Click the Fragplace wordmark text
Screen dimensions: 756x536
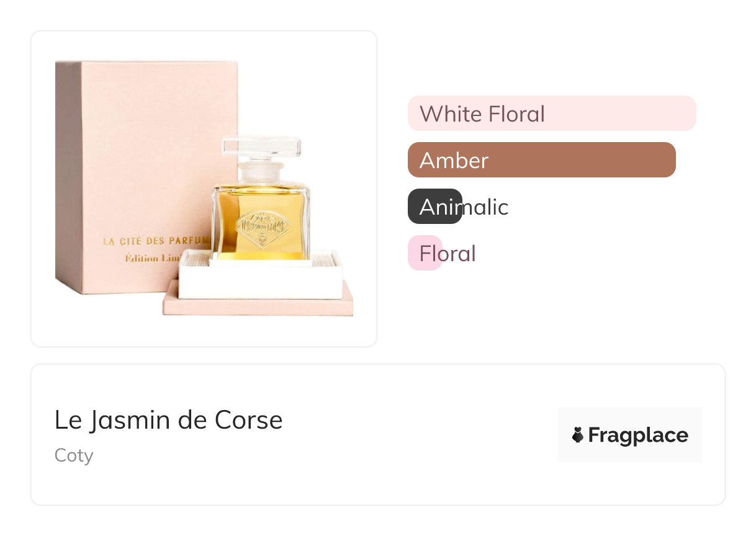click(638, 435)
